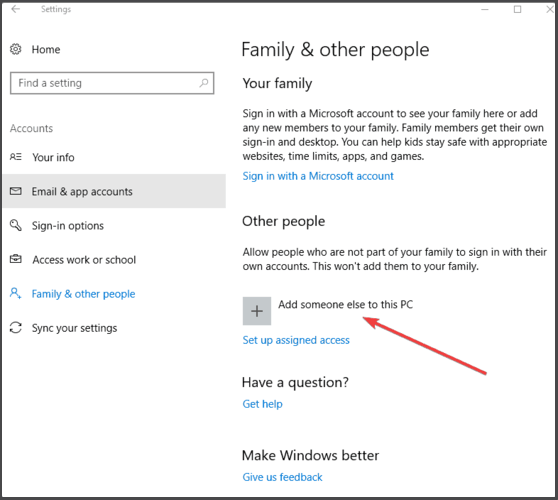This screenshot has height=500, width=558.
Task: Click Sign in with a Microsoft account
Action: 318,176
